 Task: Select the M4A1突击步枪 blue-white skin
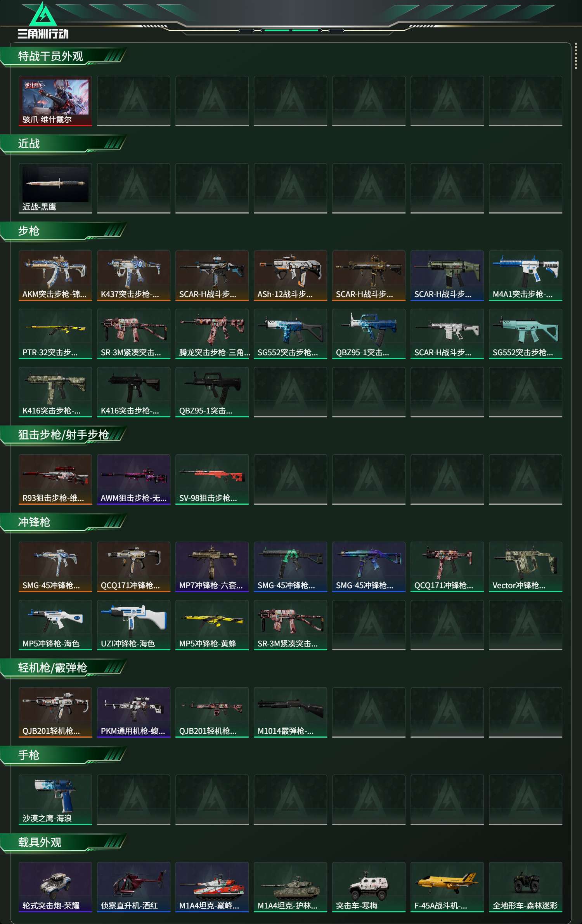pyautogui.click(x=525, y=276)
